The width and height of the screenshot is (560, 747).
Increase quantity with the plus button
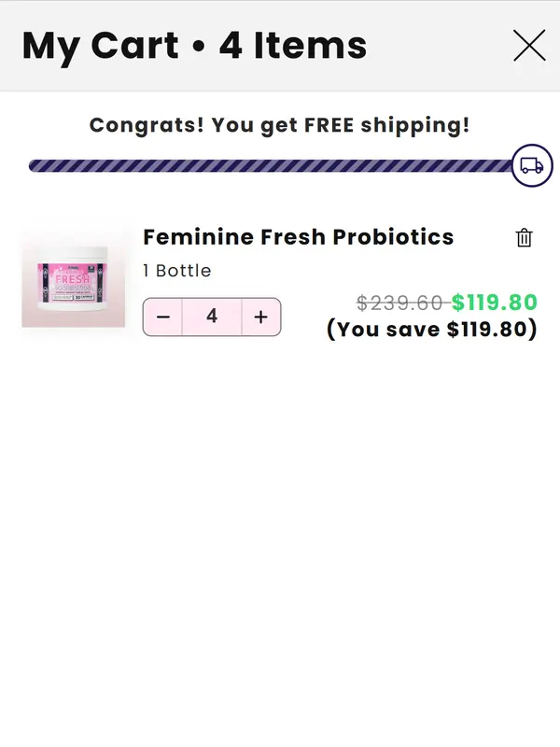coord(260,317)
